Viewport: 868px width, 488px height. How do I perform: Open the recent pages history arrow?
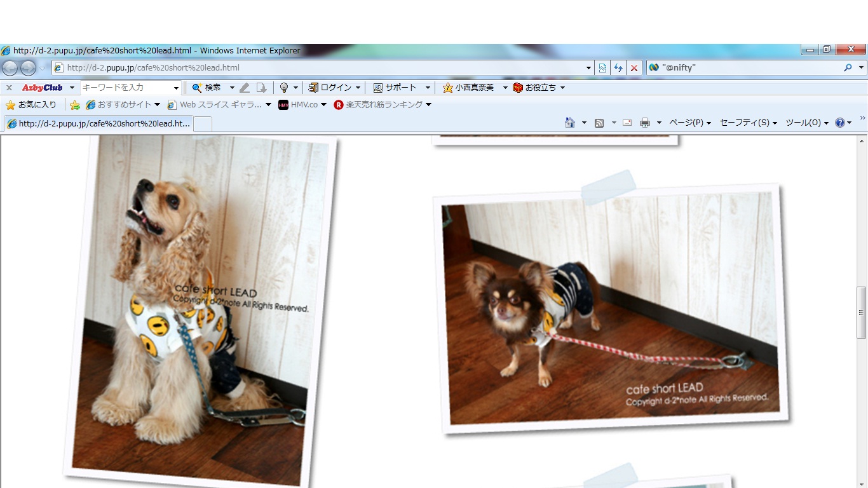click(43, 68)
